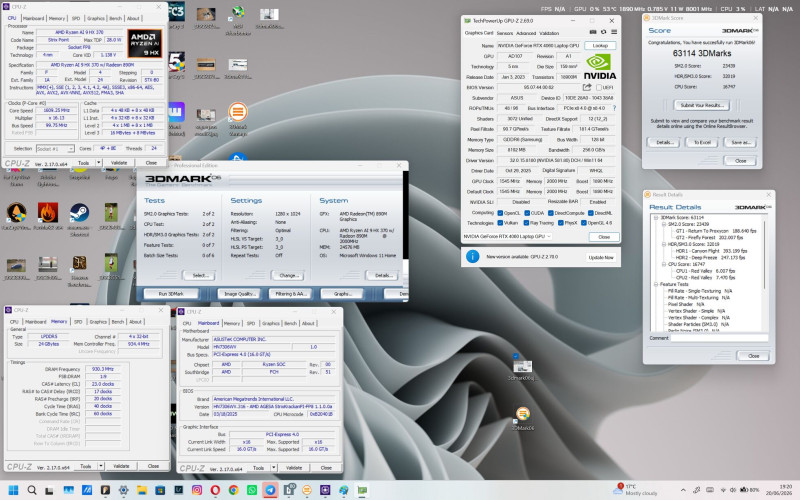Click the battery icon in system tray
This screenshot has width=800, height=500.
[x=744, y=490]
